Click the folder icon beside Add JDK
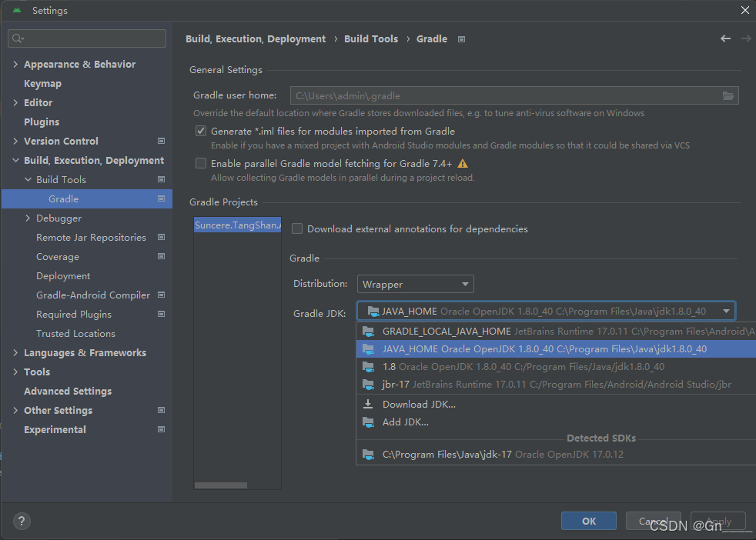The width and height of the screenshot is (756, 540). 368,422
